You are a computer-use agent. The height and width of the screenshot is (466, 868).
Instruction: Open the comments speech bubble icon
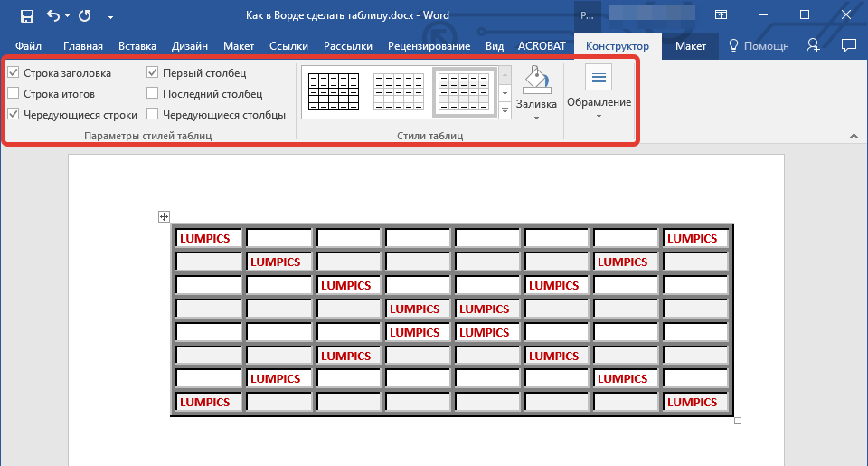pos(848,45)
